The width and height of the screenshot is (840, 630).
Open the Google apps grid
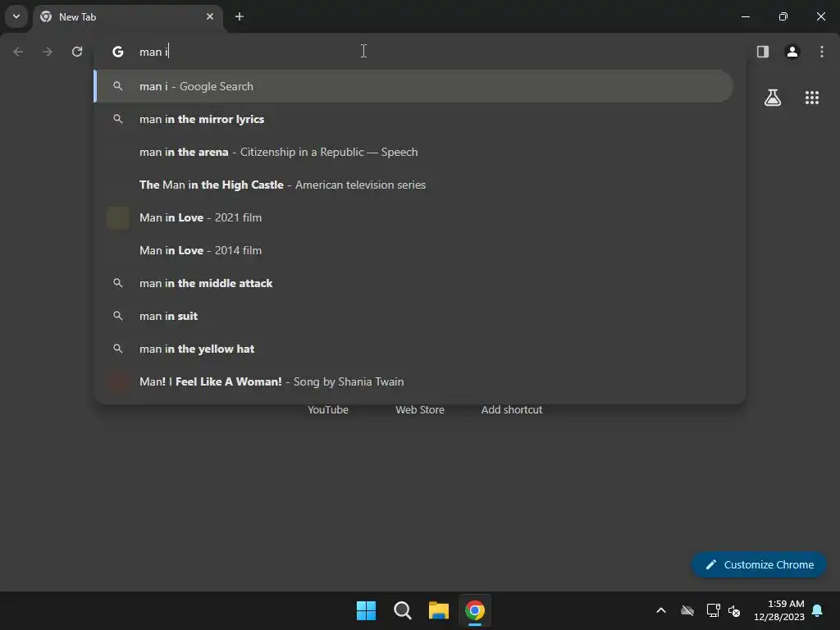click(x=812, y=98)
